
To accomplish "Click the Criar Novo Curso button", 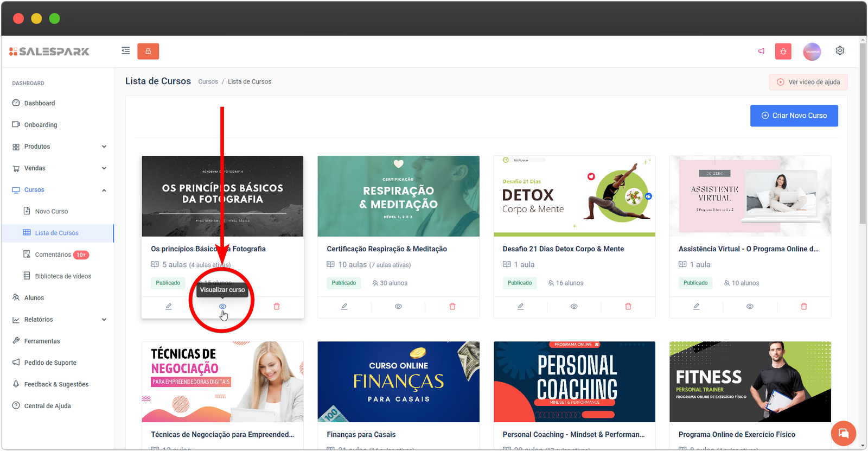I will [794, 116].
